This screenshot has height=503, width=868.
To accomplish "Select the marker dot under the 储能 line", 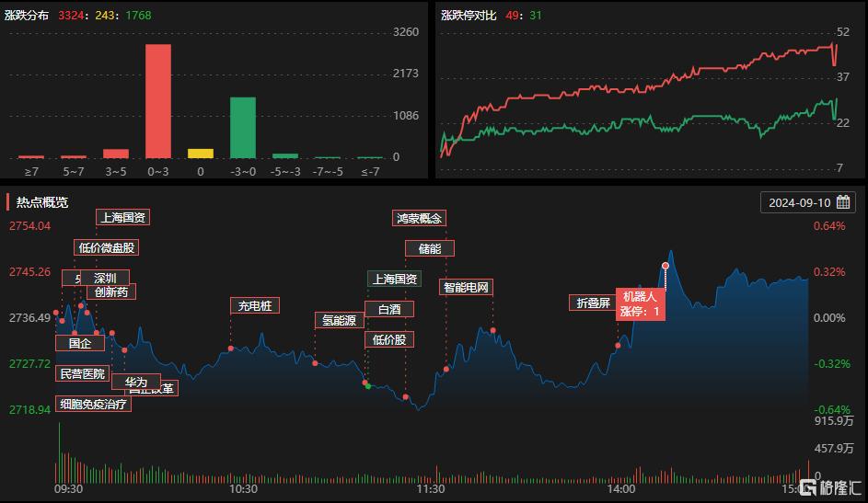I will 406,397.
